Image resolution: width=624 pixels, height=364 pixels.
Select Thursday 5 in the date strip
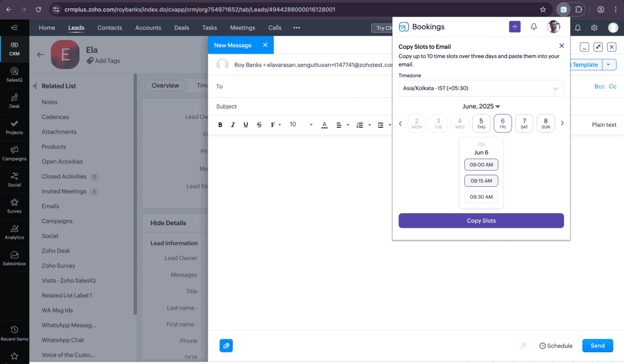pyautogui.click(x=481, y=123)
